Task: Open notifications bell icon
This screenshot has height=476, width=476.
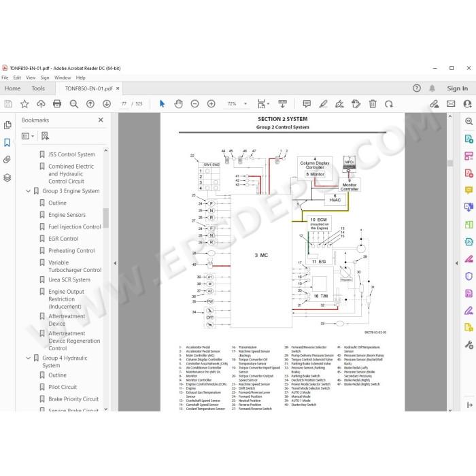Action: pos(432,88)
